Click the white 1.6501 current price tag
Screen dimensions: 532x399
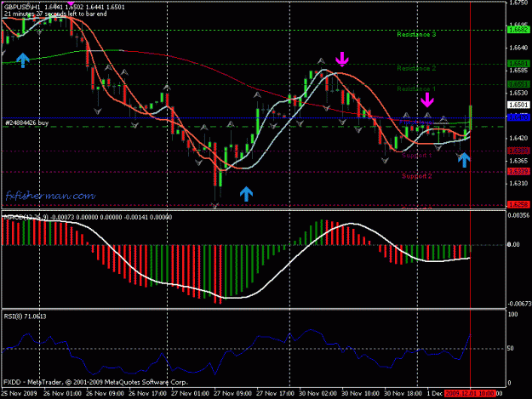click(518, 105)
